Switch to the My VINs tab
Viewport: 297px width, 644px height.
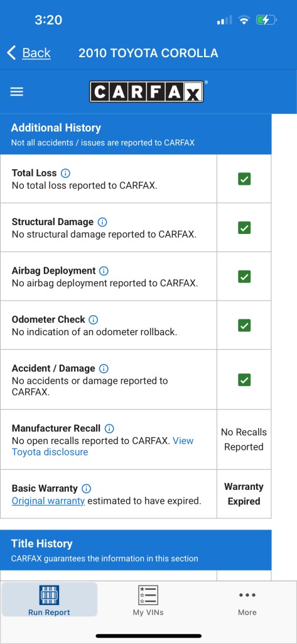(x=148, y=600)
